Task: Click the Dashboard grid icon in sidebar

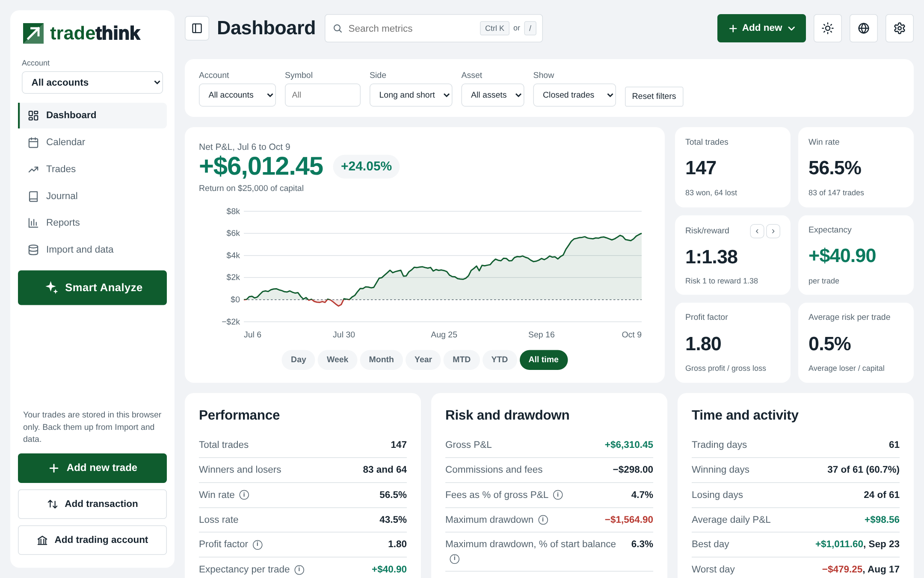Action: [33, 115]
